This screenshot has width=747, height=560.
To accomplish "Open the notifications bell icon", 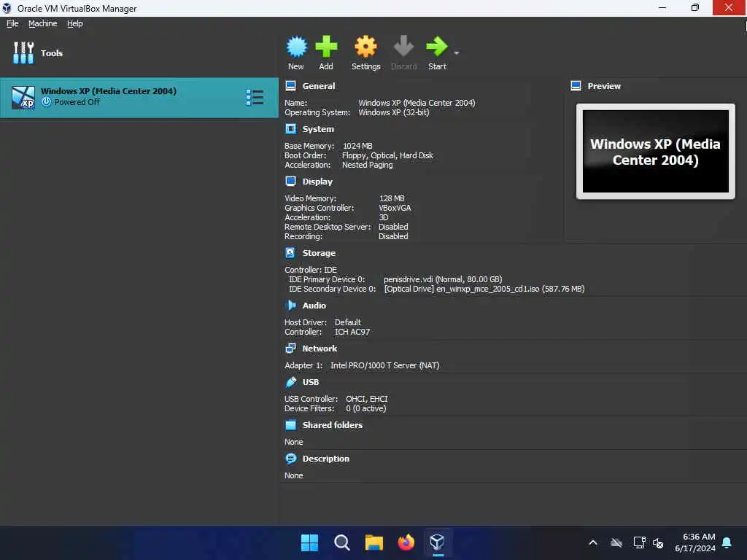I will pos(727,542).
